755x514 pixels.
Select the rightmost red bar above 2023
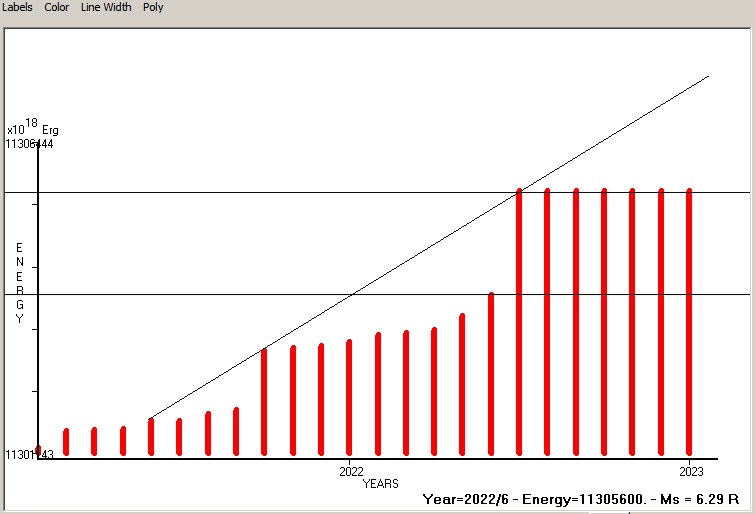point(689,320)
